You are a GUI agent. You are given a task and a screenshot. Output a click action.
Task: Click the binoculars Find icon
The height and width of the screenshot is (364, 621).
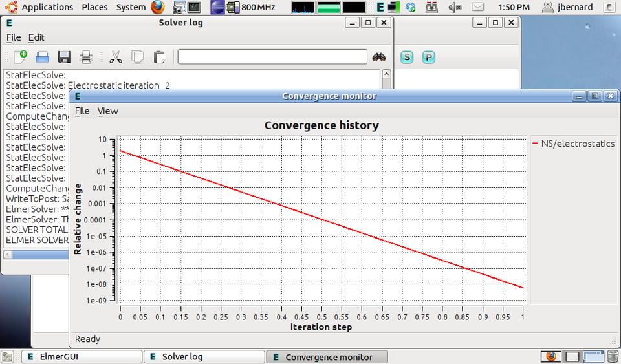coord(379,57)
